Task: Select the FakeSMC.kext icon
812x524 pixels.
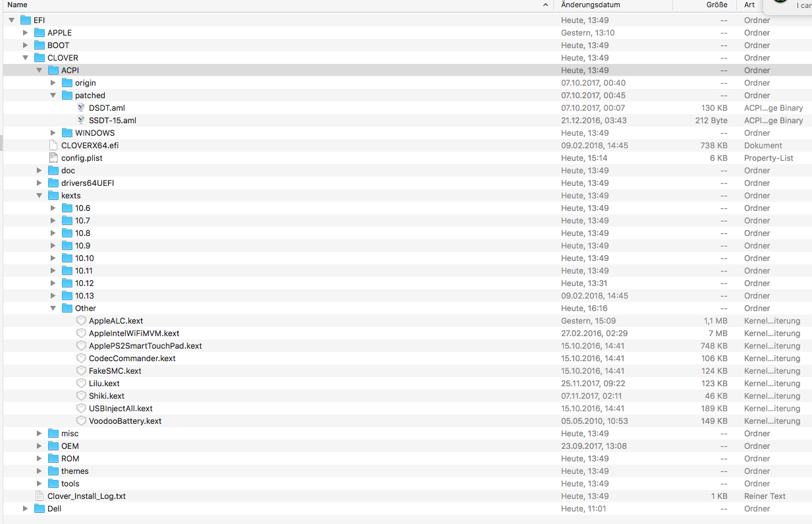Action: (x=82, y=371)
